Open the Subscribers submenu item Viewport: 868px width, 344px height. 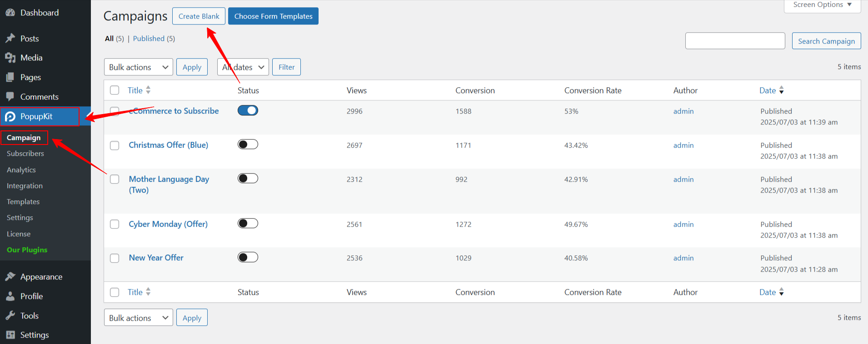point(25,154)
